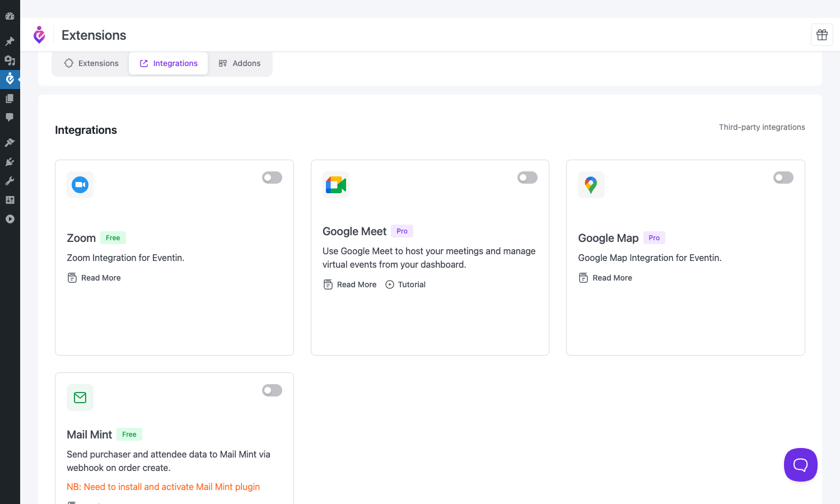Open the Pages icon in sidebar
The image size is (840, 504).
tap(10, 99)
